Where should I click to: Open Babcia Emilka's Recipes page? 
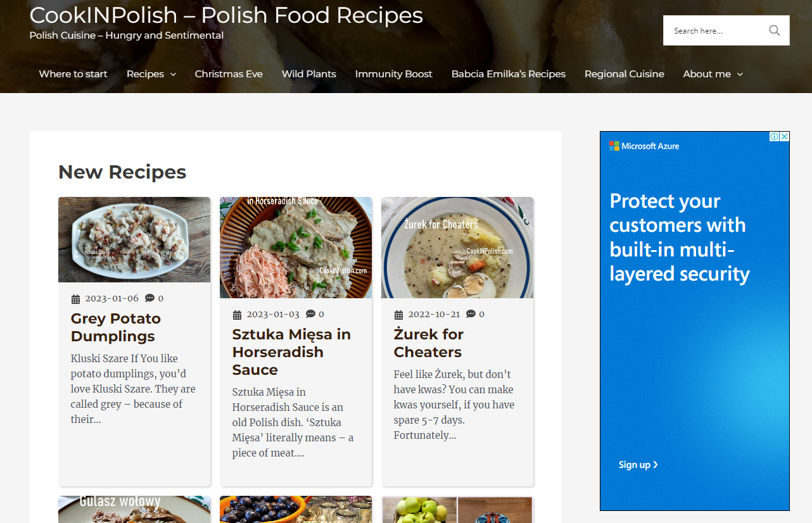(x=508, y=74)
